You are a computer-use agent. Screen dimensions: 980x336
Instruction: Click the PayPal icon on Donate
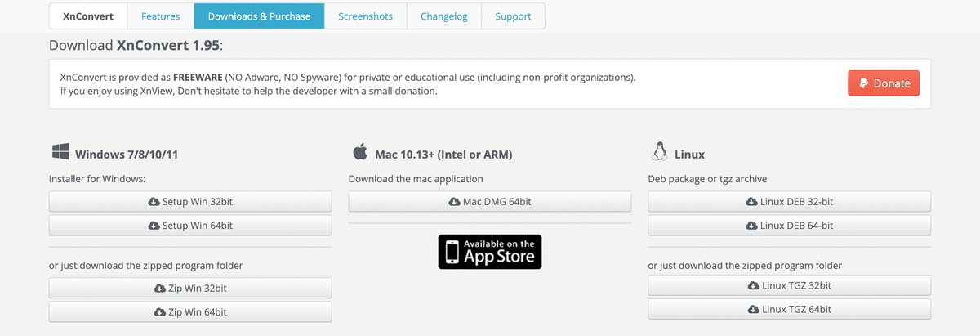[x=864, y=83]
